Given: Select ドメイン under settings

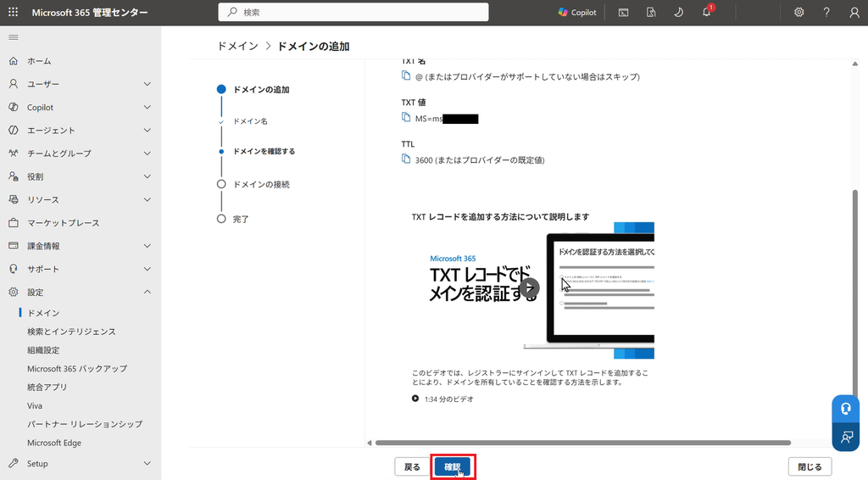Looking at the screenshot, I should pyautogui.click(x=43, y=313).
